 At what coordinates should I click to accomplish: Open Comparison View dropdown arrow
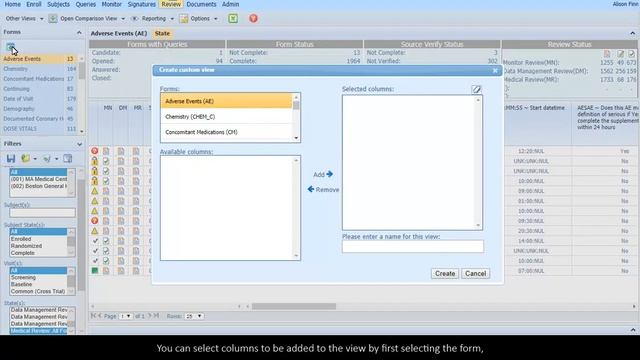123,19
